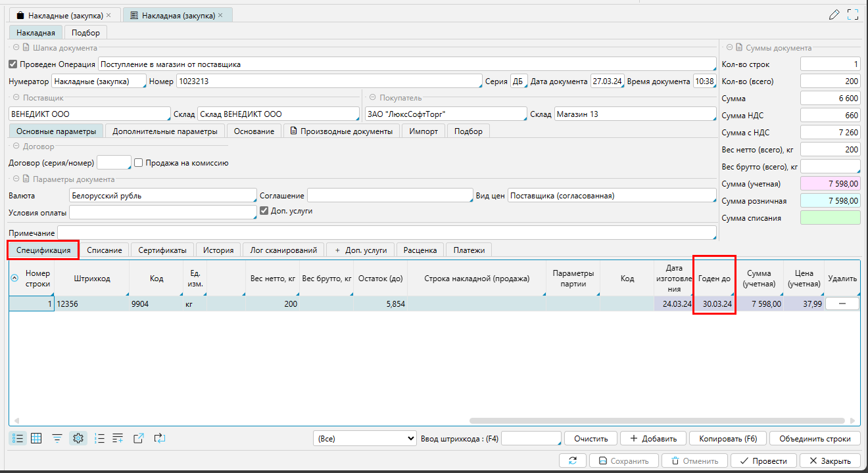Click the open-in-new-window export icon
This screenshot has height=473, width=868.
click(x=138, y=438)
